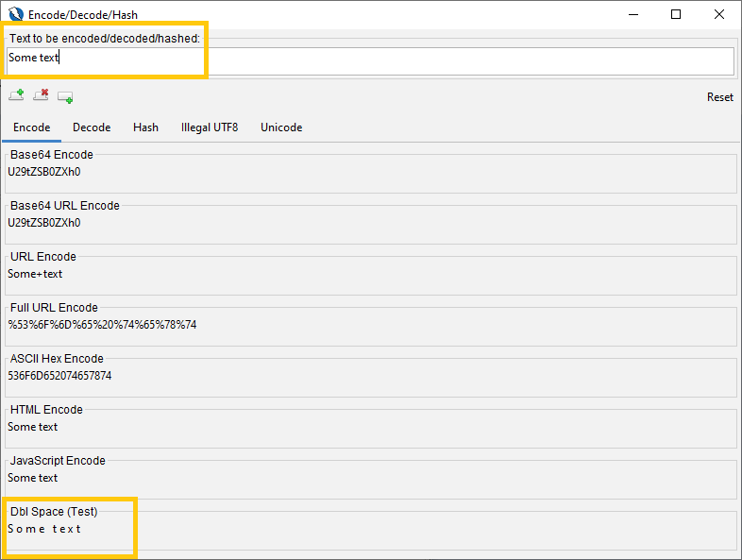Screen dimensions: 742x560
Task: Click the Dbl Space (Test) output
Action: 44,529
